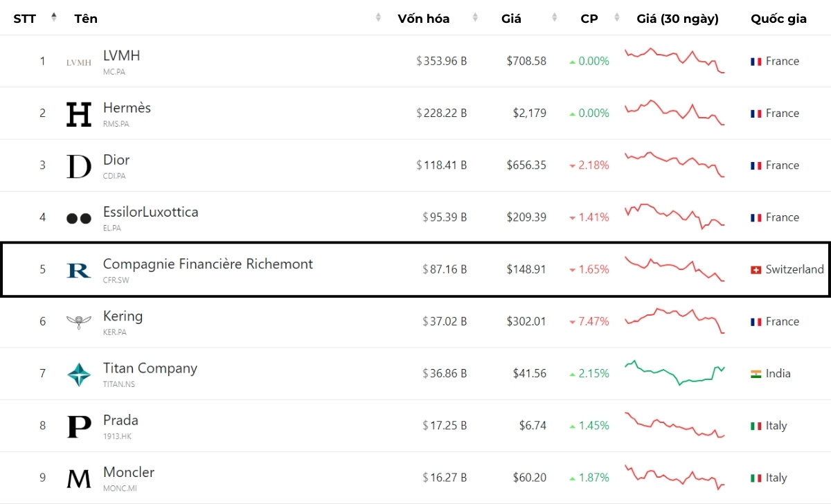The height and width of the screenshot is (504, 831).
Task: Click the Dior "D" logo
Action: tap(80, 165)
